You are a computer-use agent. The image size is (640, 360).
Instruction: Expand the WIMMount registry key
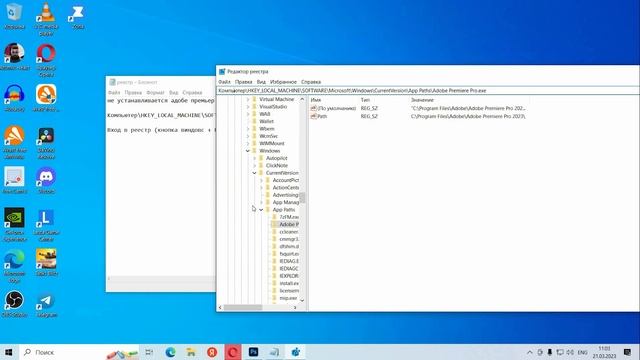[x=248, y=143]
